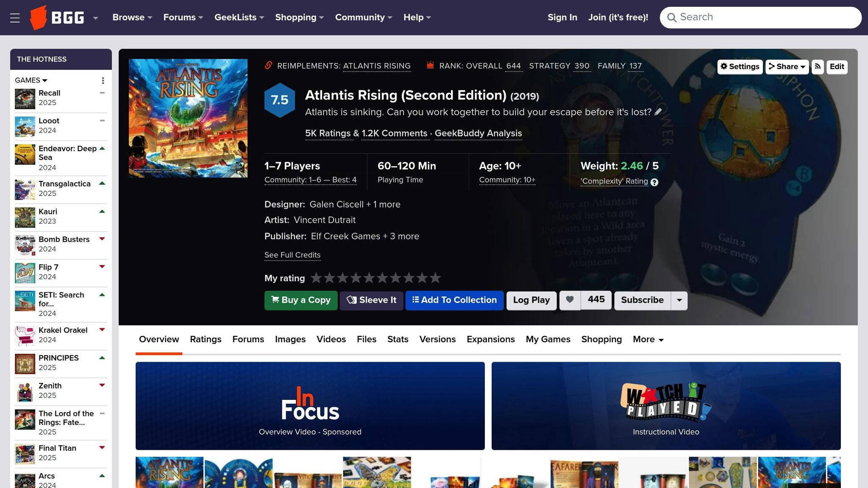Click the Transgalactica thumbnail icon
The image size is (868, 488).
click(x=25, y=189)
